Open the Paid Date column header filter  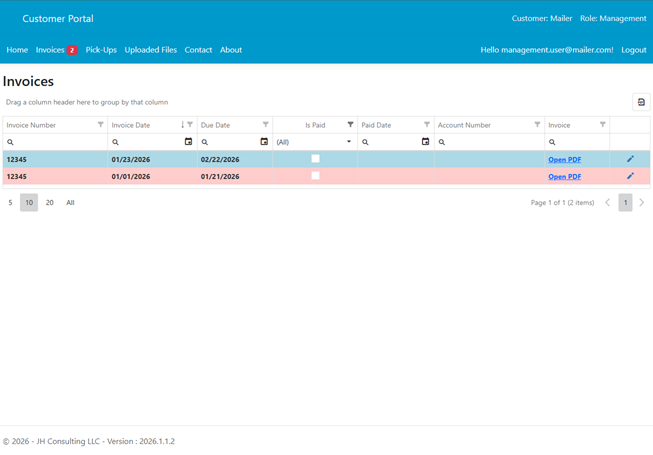pos(427,125)
